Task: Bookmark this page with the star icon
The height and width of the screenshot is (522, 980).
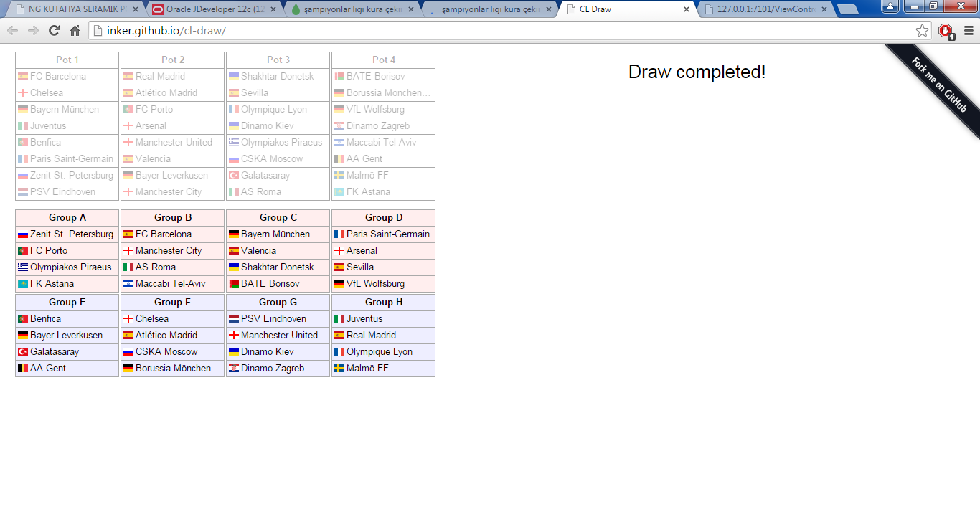Action: 923,31
